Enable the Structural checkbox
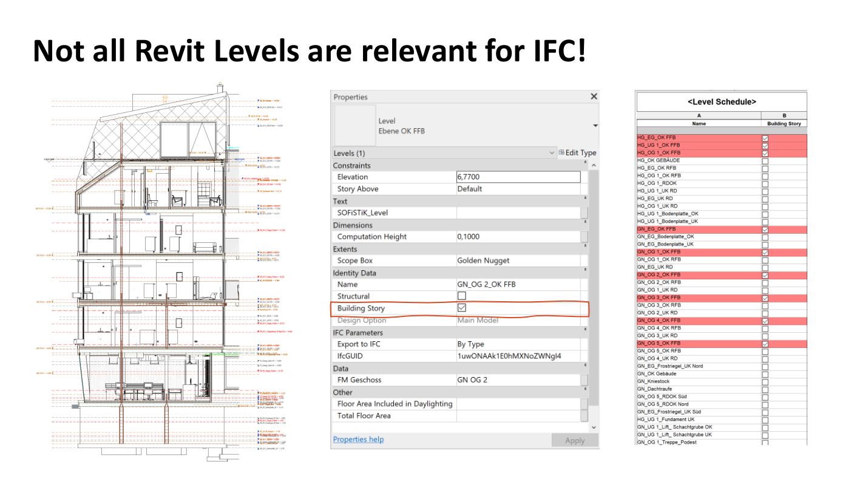Viewport: 868px width, 487px height. pyautogui.click(x=462, y=296)
